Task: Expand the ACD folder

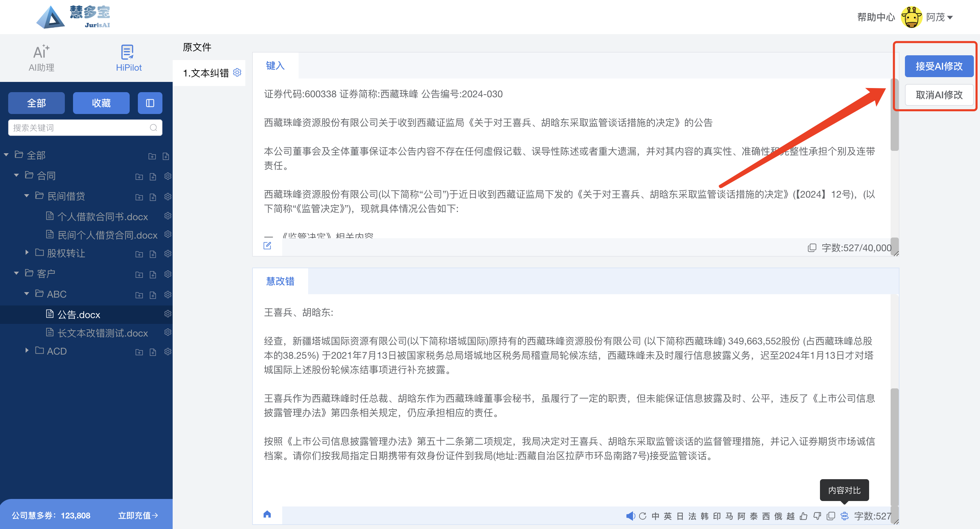Action: (x=27, y=350)
